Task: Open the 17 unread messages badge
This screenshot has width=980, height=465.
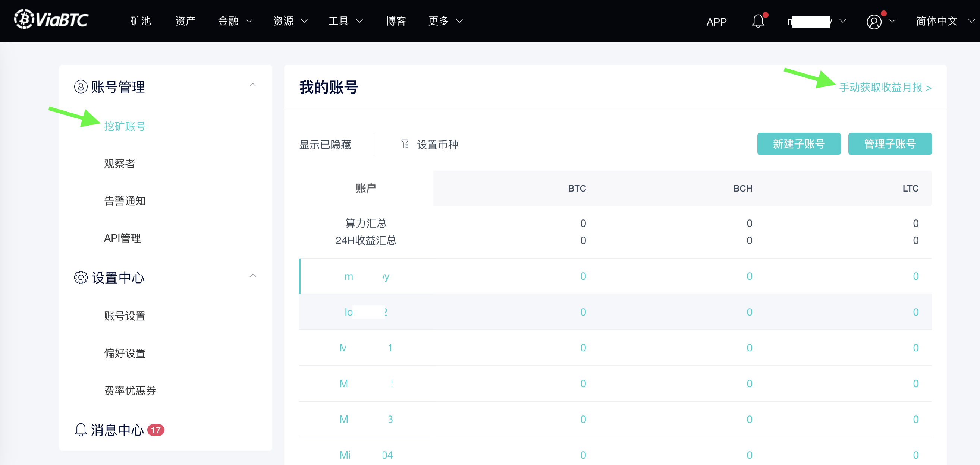Action: click(x=156, y=430)
